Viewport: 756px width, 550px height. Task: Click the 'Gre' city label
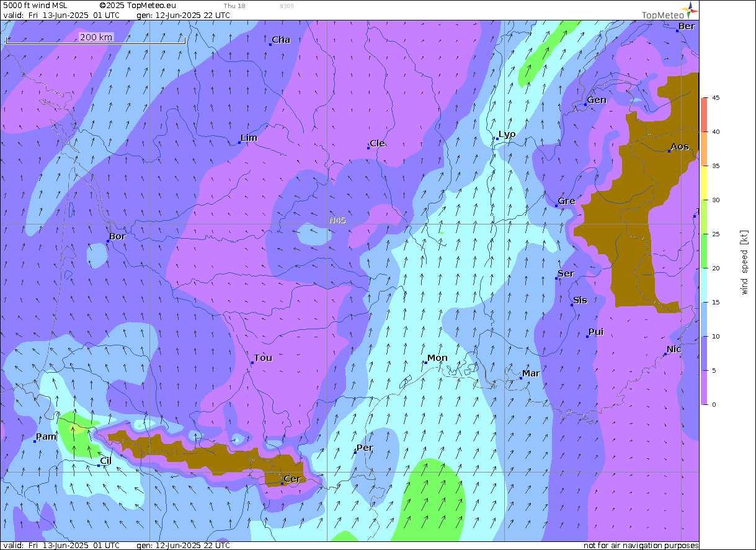tap(566, 201)
